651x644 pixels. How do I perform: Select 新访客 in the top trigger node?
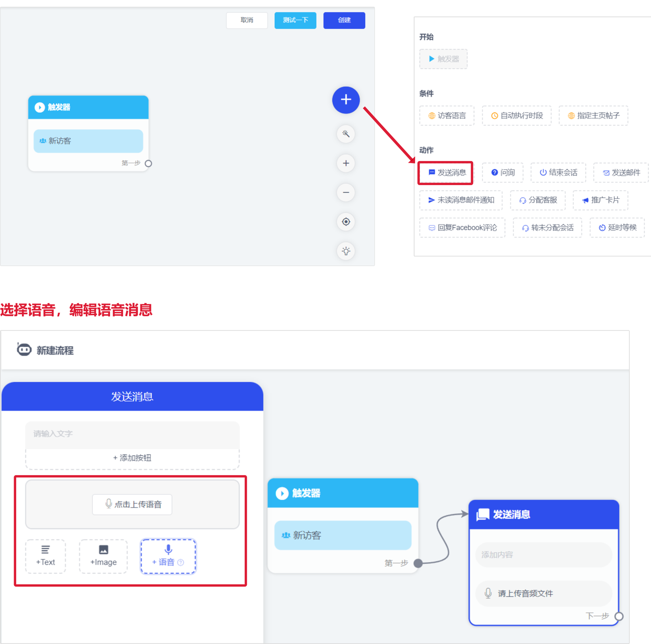coord(89,141)
